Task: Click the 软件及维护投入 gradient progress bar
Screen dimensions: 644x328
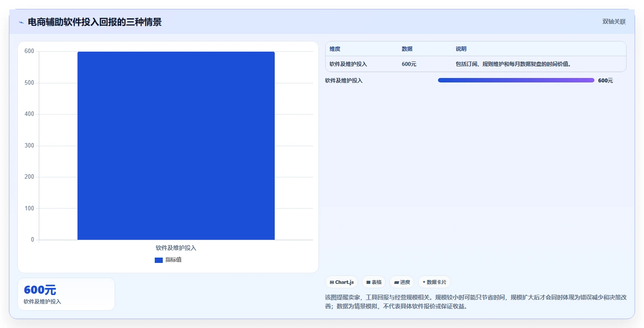Action: [516, 80]
